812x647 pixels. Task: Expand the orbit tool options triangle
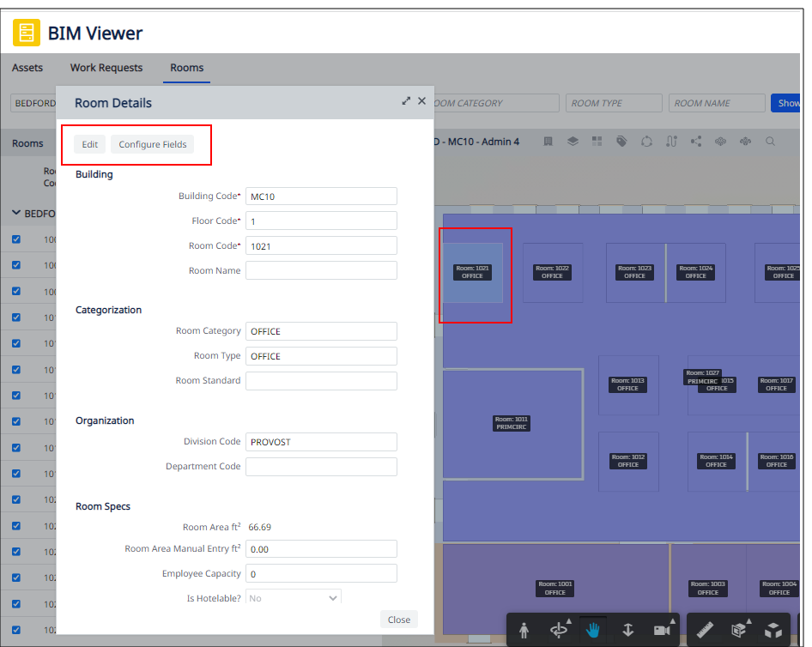click(x=568, y=620)
